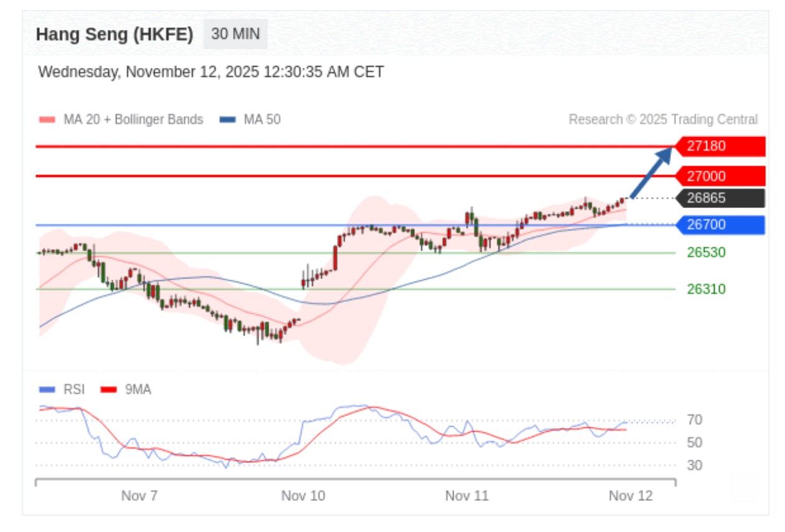Select the green 26310 support level label

coord(706,289)
